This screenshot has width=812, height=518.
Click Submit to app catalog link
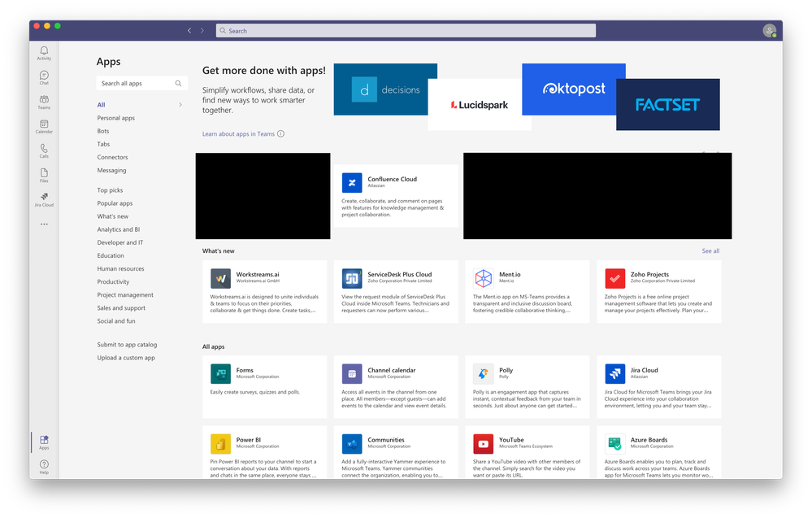point(127,345)
